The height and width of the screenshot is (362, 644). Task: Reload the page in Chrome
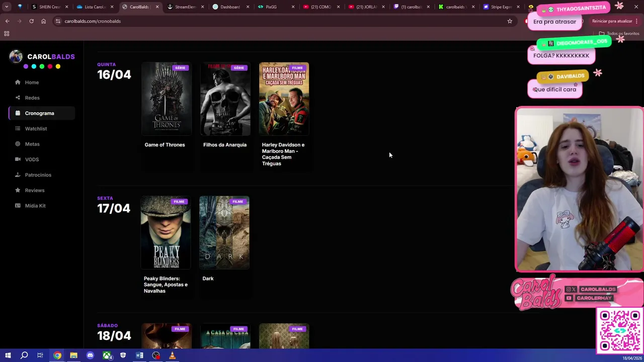point(31,21)
